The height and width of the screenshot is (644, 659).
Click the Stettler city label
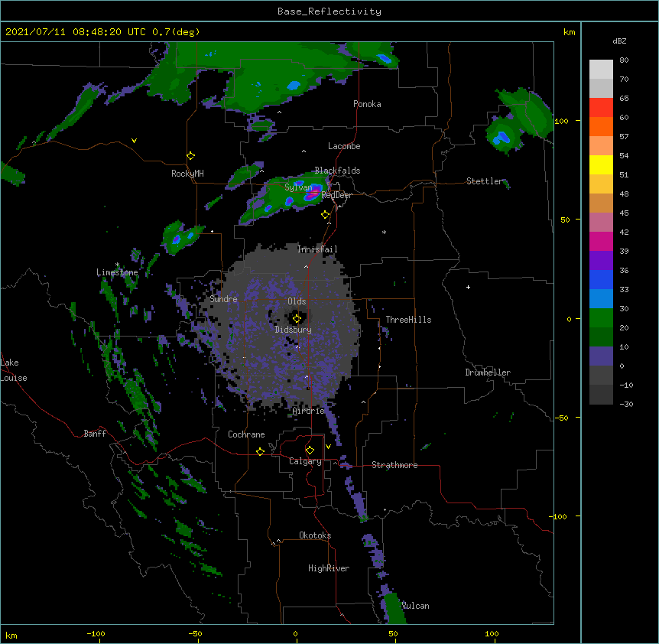[485, 181]
